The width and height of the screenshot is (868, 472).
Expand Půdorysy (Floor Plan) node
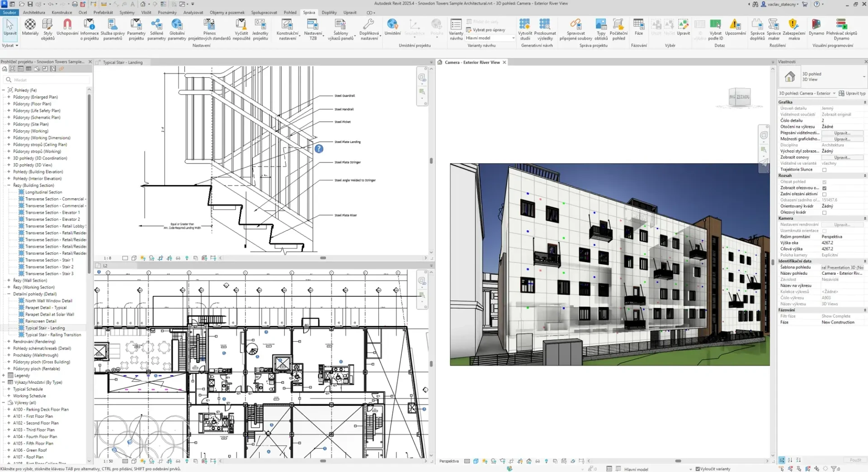click(x=9, y=104)
